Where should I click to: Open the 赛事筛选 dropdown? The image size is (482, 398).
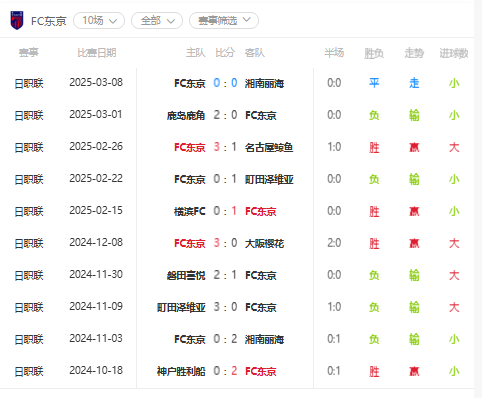pyautogui.click(x=224, y=21)
